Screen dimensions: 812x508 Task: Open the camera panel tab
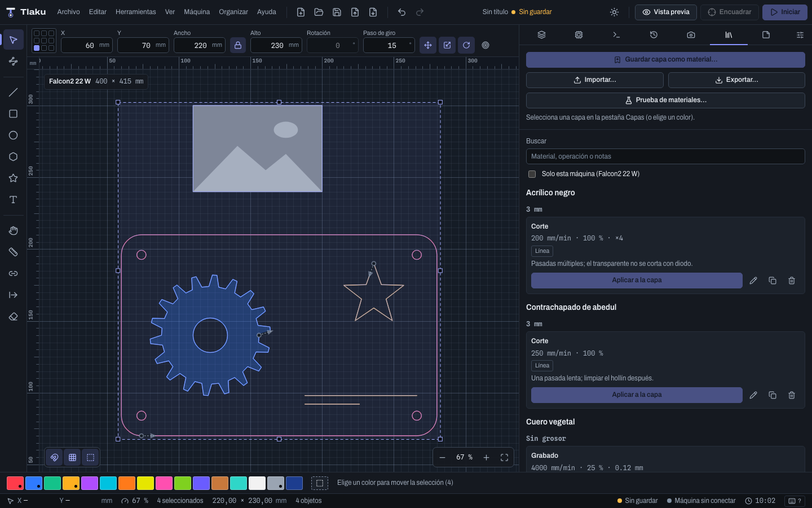pos(691,35)
